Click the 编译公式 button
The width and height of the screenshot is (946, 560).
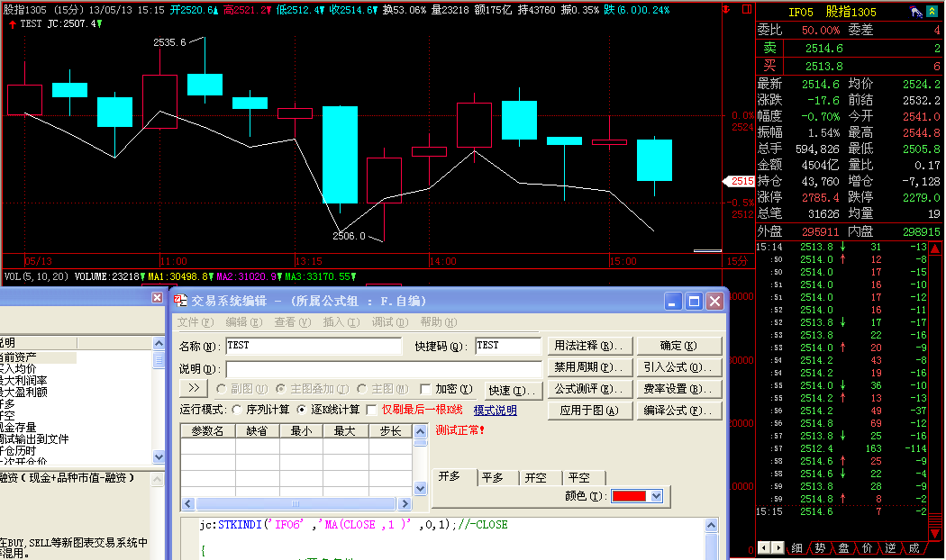[x=679, y=411]
